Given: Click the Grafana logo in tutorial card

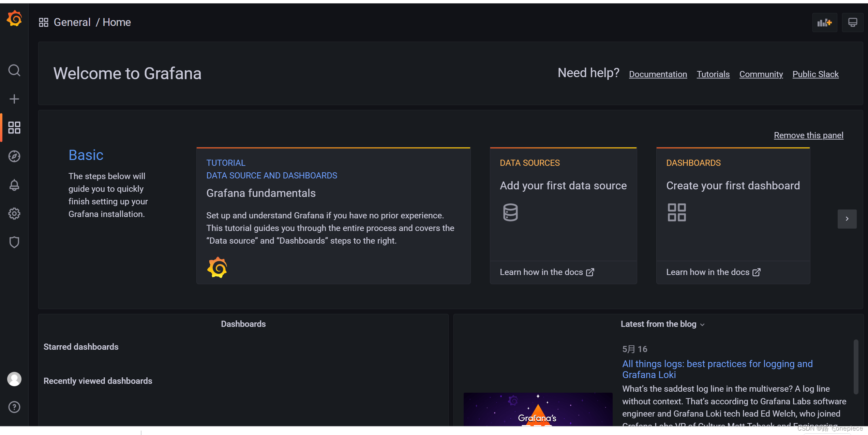Looking at the screenshot, I should [217, 267].
